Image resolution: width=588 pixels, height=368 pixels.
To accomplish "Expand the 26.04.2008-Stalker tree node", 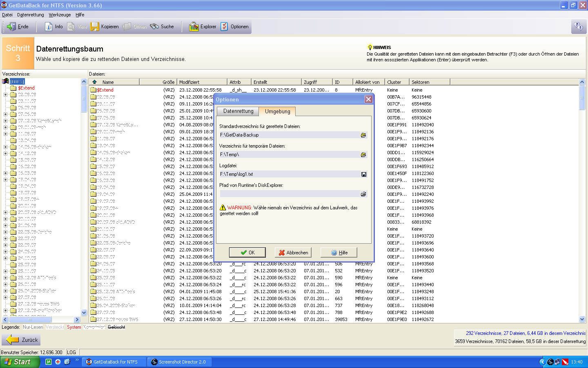I will click(6, 291).
